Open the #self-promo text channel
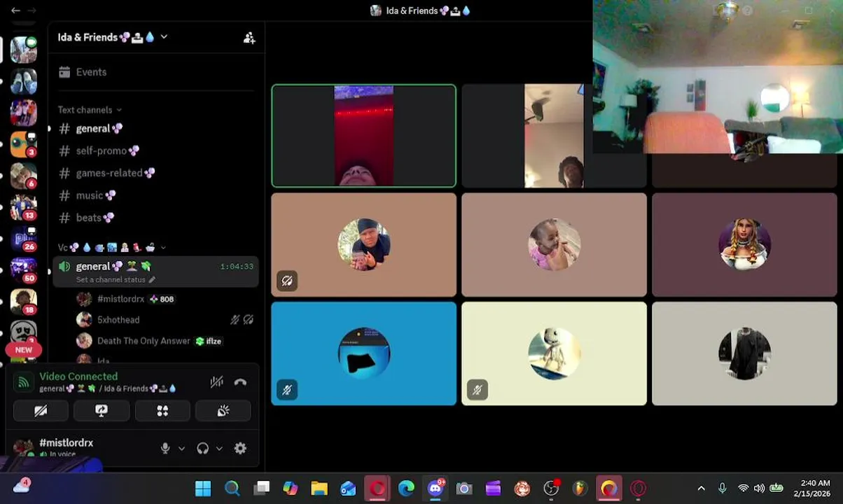The width and height of the screenshot is (843, 504). (x=155, y=151)
